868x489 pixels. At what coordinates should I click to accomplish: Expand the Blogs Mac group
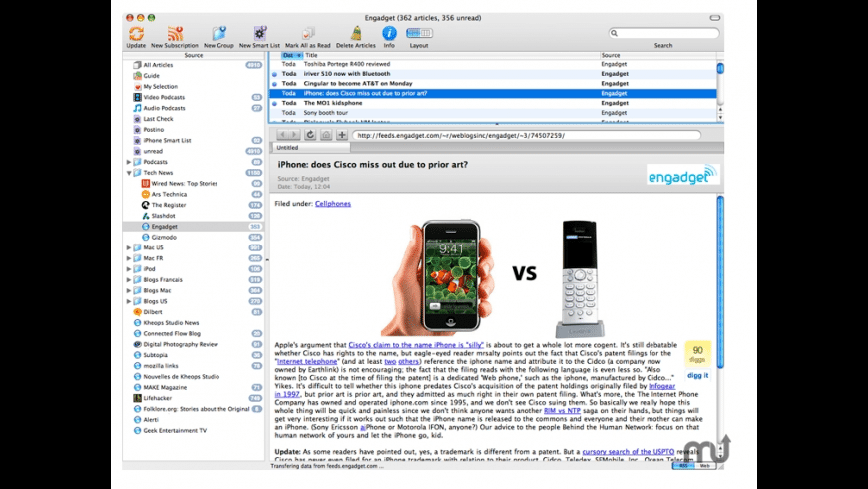pos(129,290)
